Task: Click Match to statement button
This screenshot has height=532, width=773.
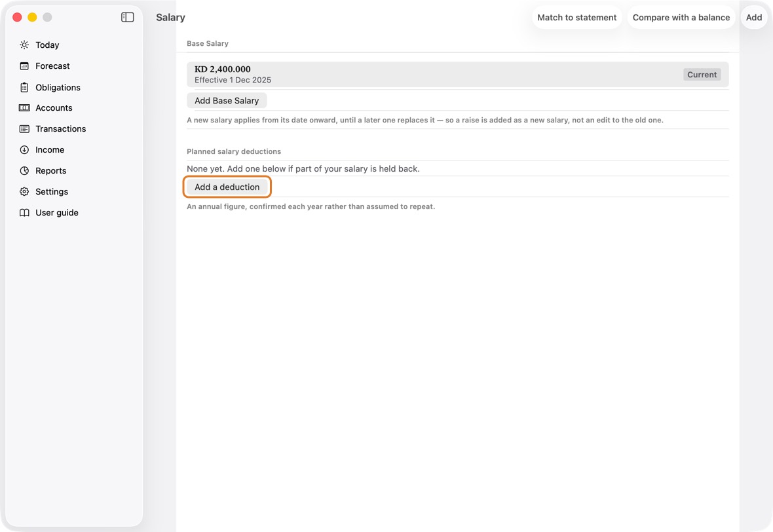Action: tap(576, 17)
